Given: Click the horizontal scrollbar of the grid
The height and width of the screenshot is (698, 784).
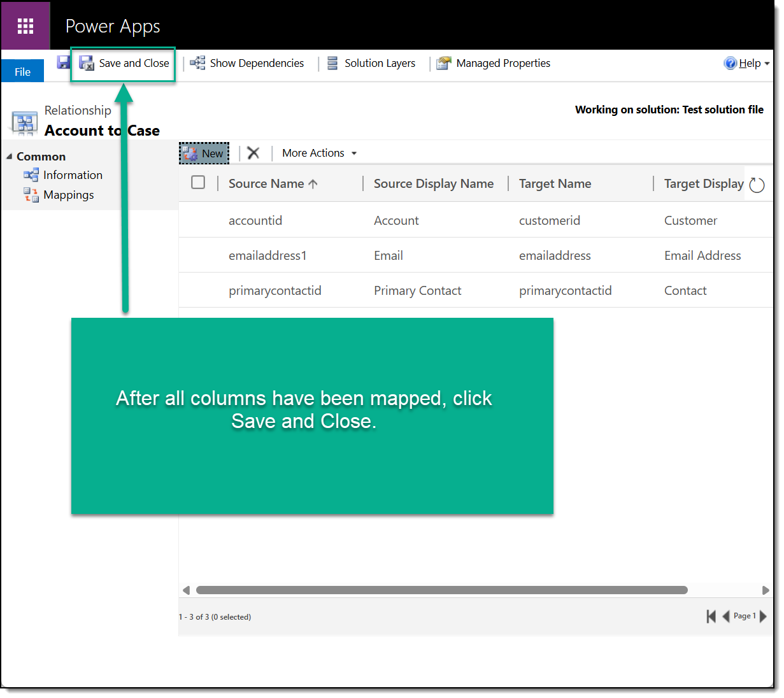Looking at the screenshot, I should (441, 590).
